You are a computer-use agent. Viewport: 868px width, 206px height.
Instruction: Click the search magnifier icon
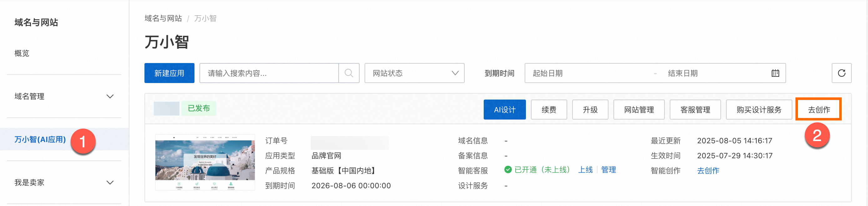click(x=349, y=73)
